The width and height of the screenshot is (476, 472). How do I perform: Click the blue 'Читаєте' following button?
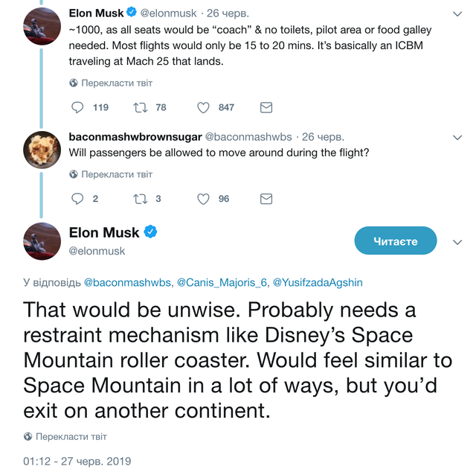[395, 241]
